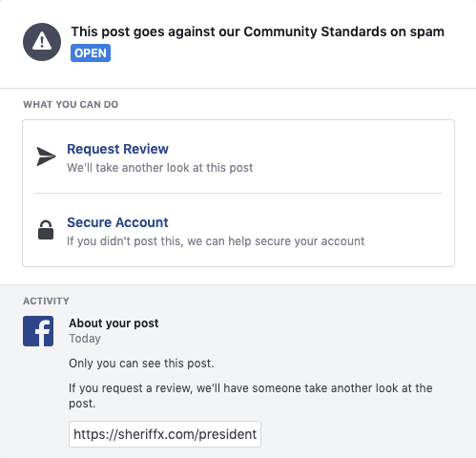Click the paper plane send icon
The width and height of the screenshot is (476, 458).
coord(46,156)
